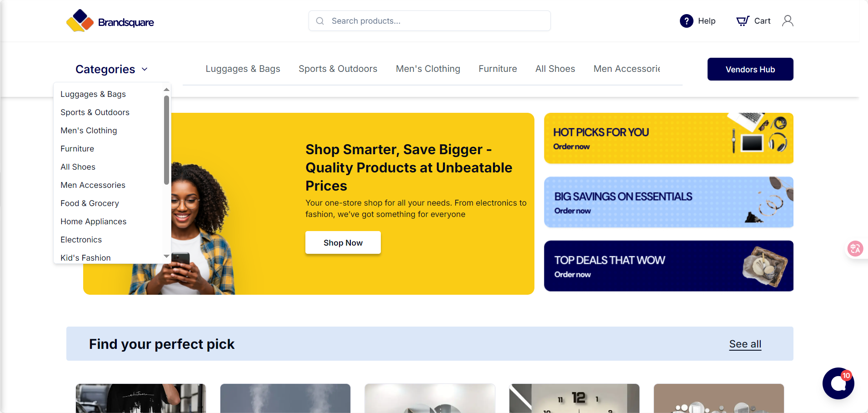Open the Furniture top navigation link
The height and width of the screenshot is (413, 868).
(498, 69)
